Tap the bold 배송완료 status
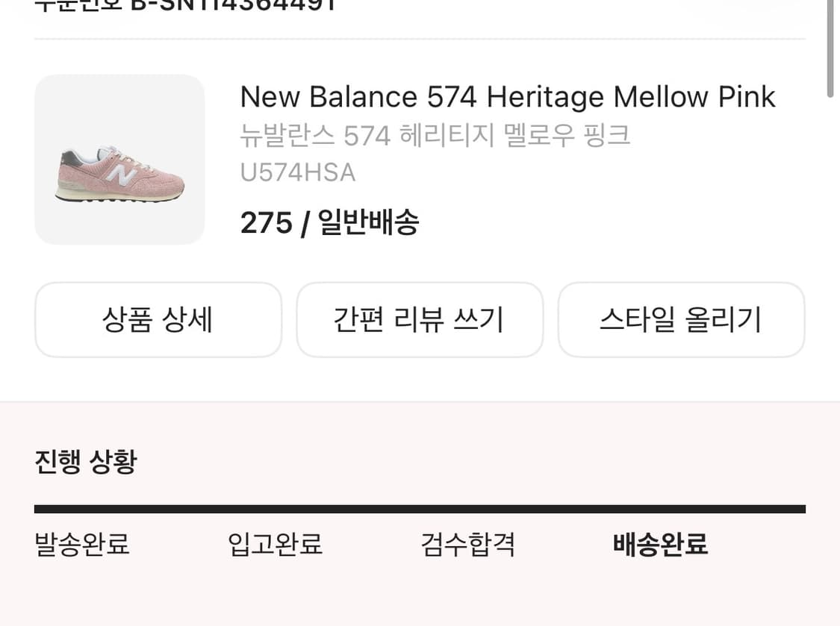 660,545
